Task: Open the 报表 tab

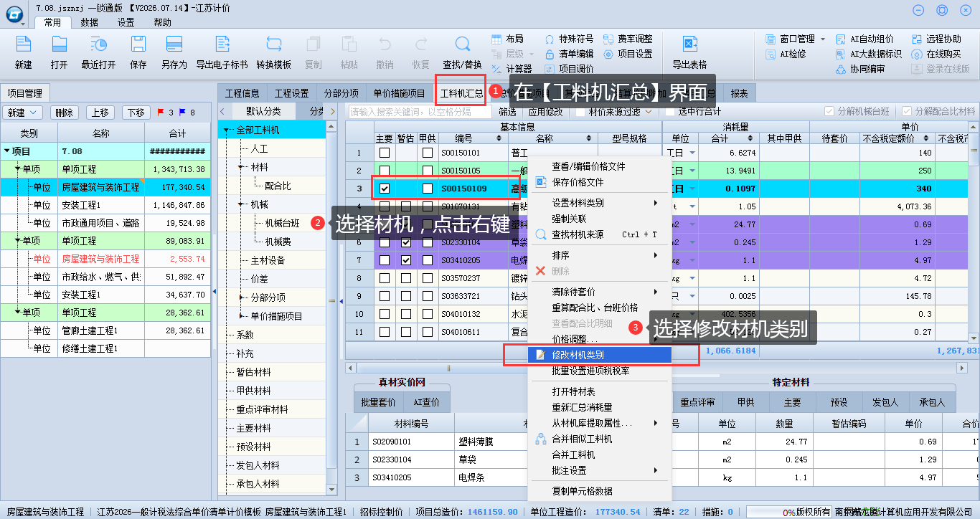Action: [x=740, y=93]
